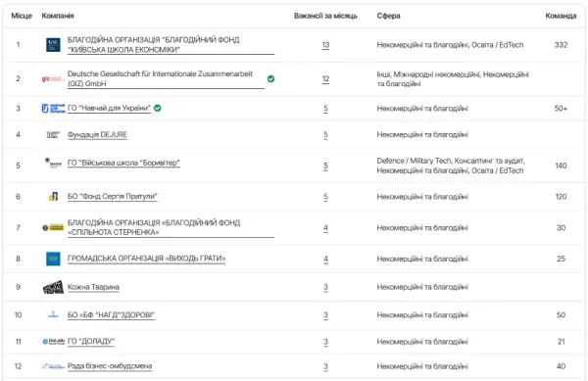The width and height of the screenshot is (588, 381).
Task: Click team size 21 cell for ДОЛАДУ
Action: (x=561, y=342)
